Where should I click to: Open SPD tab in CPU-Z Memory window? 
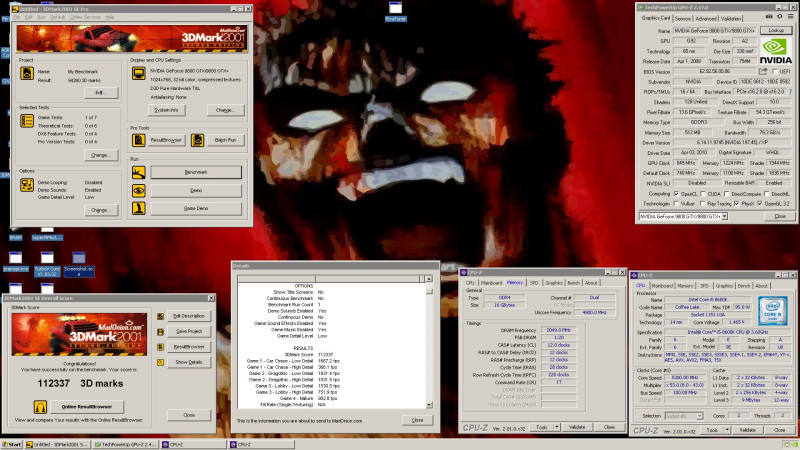coord(534,283)
